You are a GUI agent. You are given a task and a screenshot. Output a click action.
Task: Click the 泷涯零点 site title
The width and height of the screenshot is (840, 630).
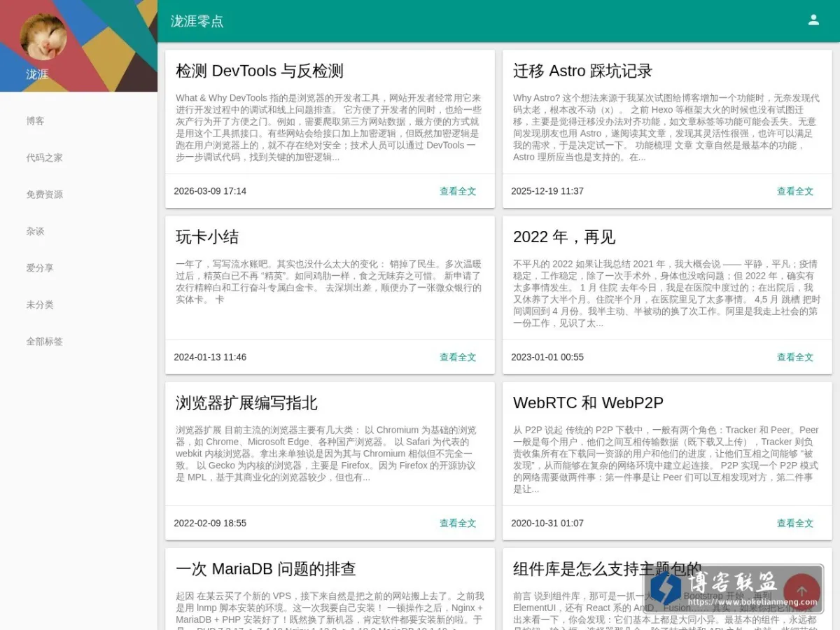tap(197, 21)
